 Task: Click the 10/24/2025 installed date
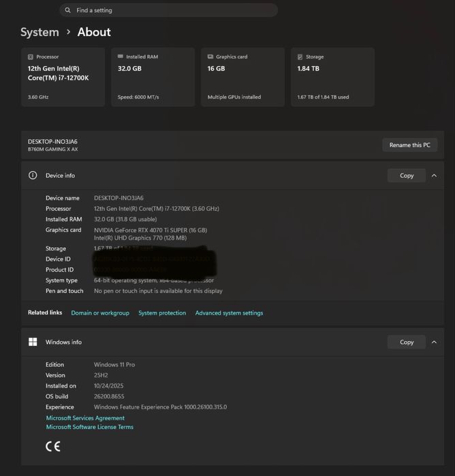point(109,386)
